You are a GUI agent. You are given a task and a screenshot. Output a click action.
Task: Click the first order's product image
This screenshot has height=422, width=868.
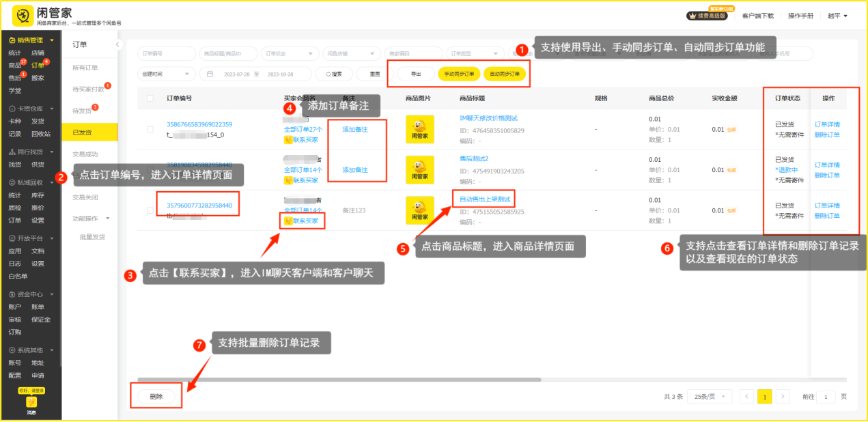pyautogui.click(x=419, y=129)
